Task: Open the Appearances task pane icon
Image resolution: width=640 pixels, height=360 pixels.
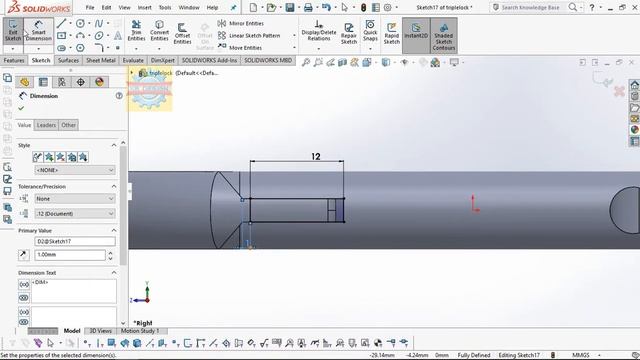Action: [634, 130]
